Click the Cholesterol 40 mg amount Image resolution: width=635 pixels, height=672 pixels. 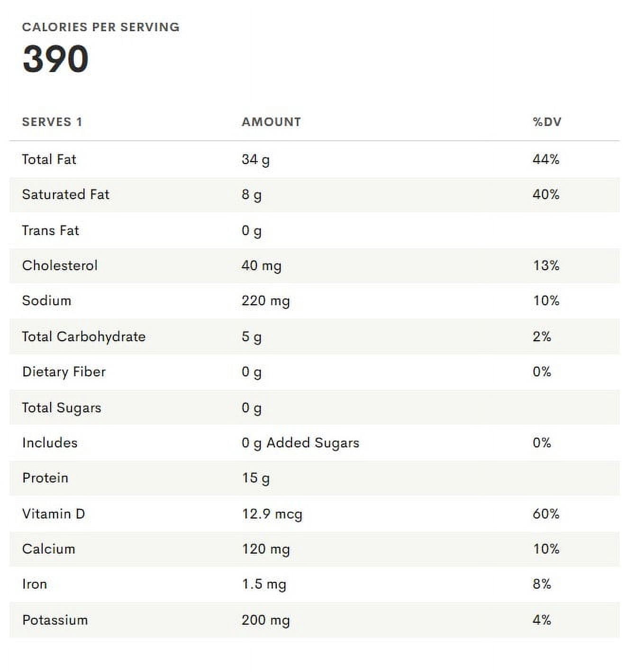pos(261,266)
